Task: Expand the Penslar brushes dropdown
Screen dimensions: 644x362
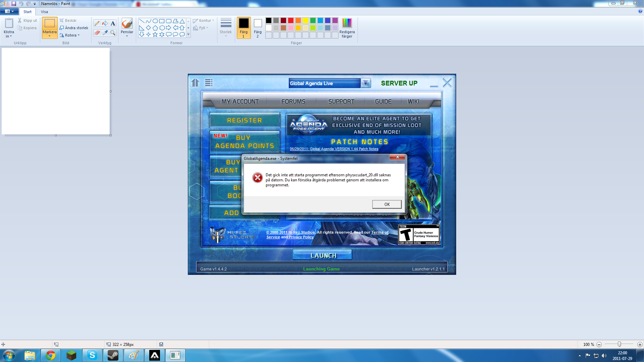Action: [127, 34]
